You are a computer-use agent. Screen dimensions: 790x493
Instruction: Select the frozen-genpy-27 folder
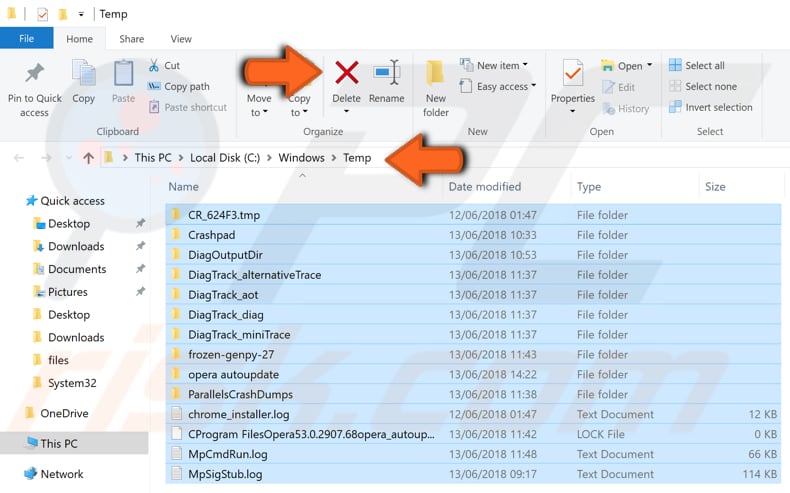pos(473,355)
